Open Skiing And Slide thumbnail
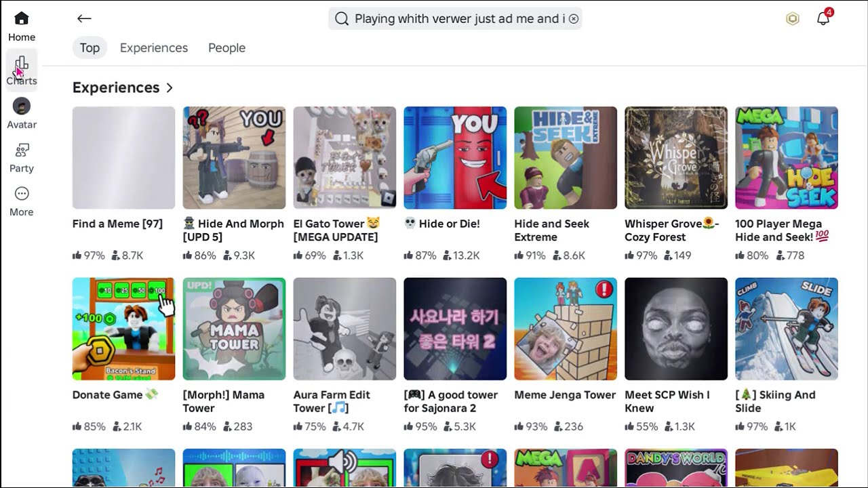The image size is (868, 488). coord(787,329)
